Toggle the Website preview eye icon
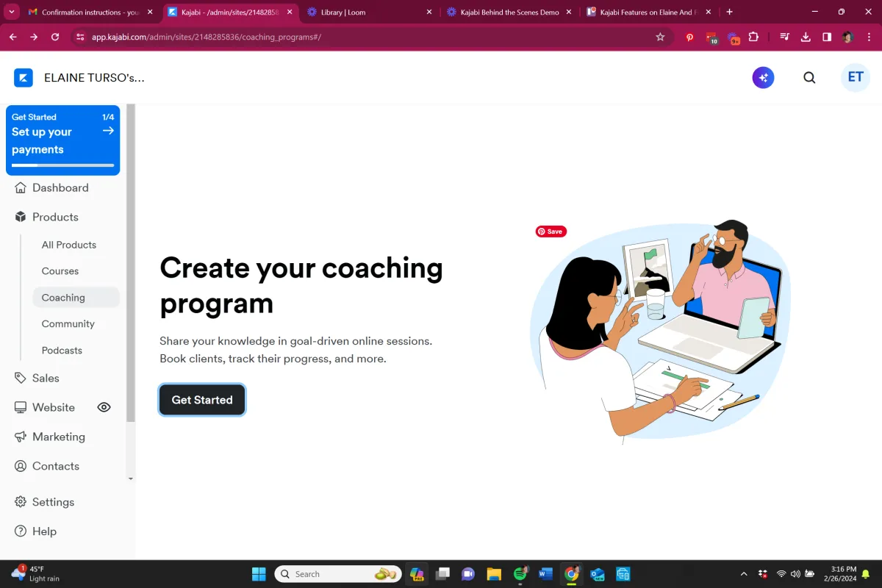Screen dimensions: 882x588 (x=104, y=407)
